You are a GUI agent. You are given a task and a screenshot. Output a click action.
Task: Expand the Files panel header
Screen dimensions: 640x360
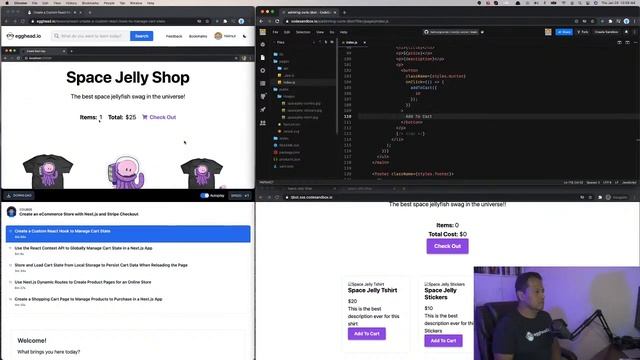[x=281, y=42]
